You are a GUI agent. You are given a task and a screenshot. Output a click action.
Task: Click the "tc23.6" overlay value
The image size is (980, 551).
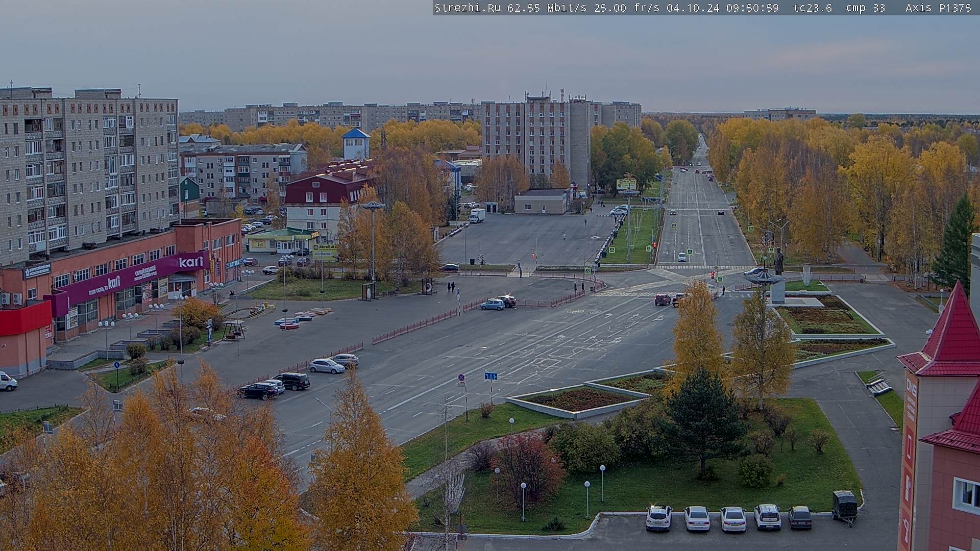(x=813, y=8)
